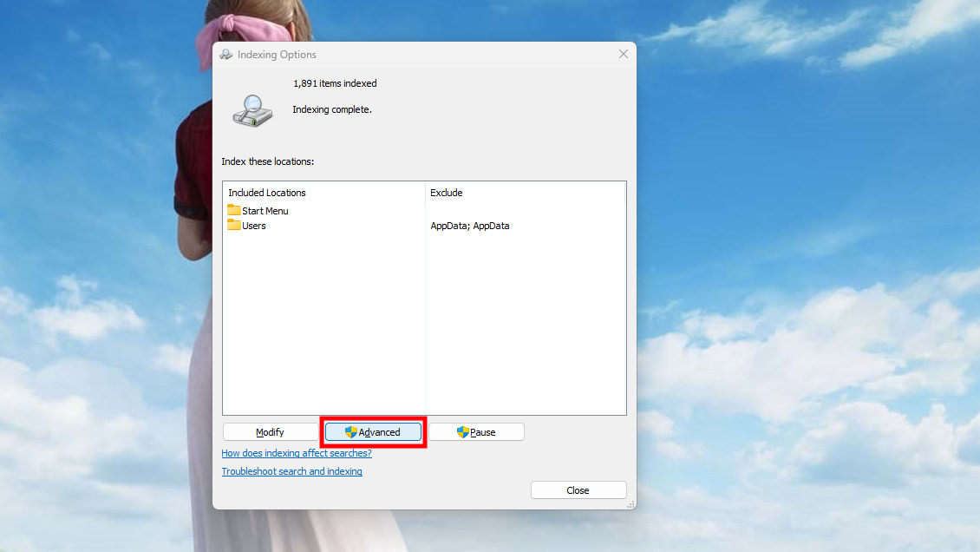The height and width of the screenshot is (552, 980).
Task: Click the 'Exclude' column header
Action: tap(447, 193)
